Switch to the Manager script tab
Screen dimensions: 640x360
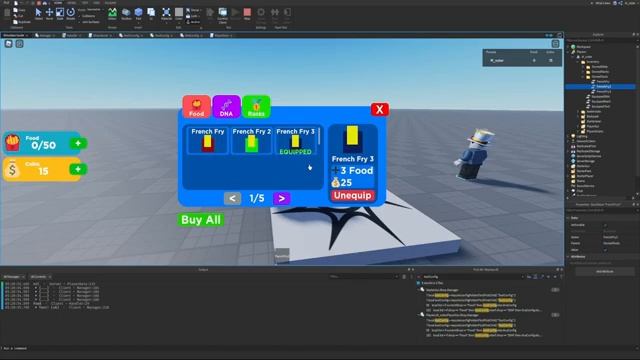[45, 36]
